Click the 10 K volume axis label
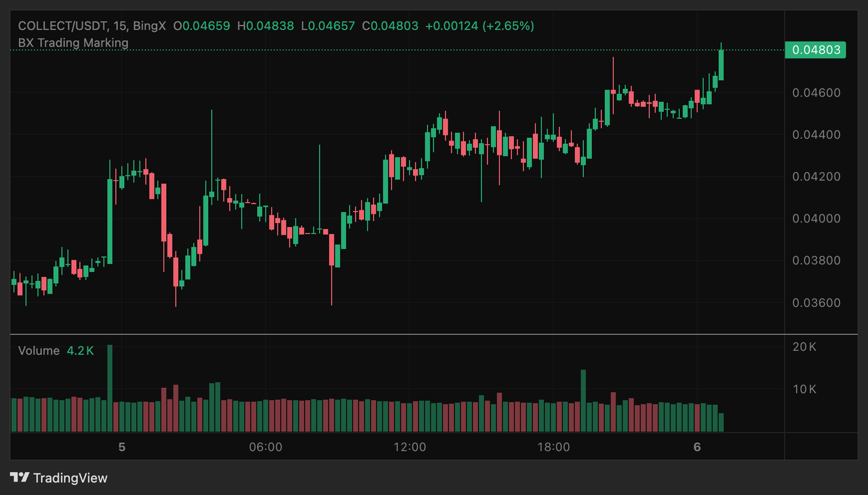This screenshot has width=868, height=495. pos(804,389)
